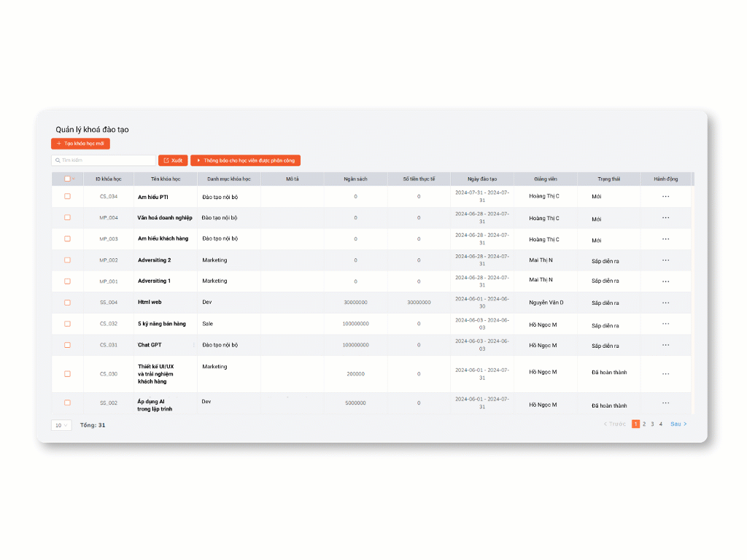
Task: Go to next page with Sau
Action: click(x=678, y=424)
